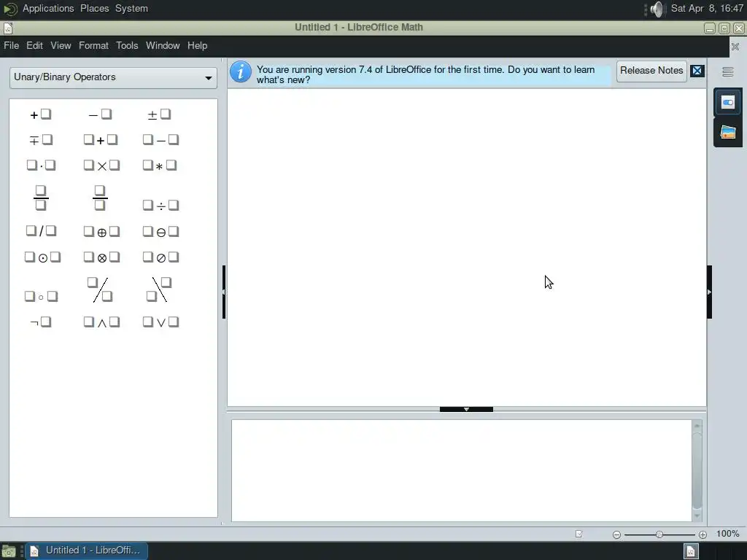This screenshot has height=560, width=747.
Task: Open the Unary/Binary Operators category dropdown
Action: click(x=113, y=77)
